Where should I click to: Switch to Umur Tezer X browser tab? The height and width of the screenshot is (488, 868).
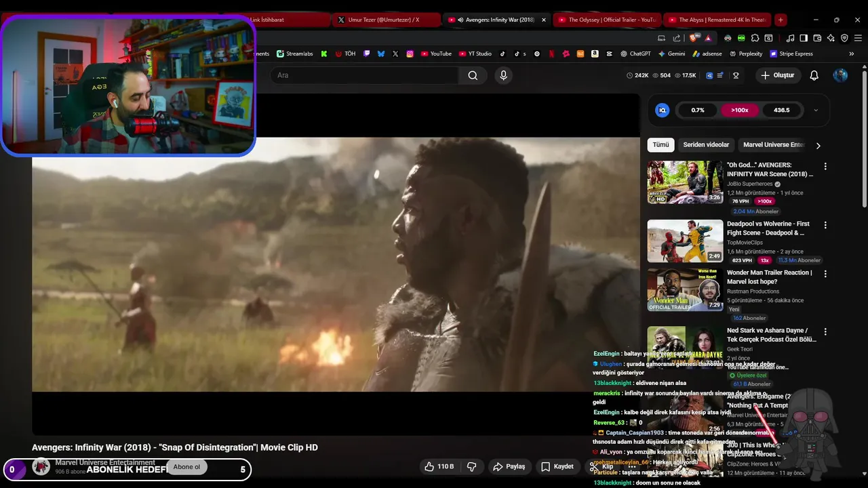(387, 20)
